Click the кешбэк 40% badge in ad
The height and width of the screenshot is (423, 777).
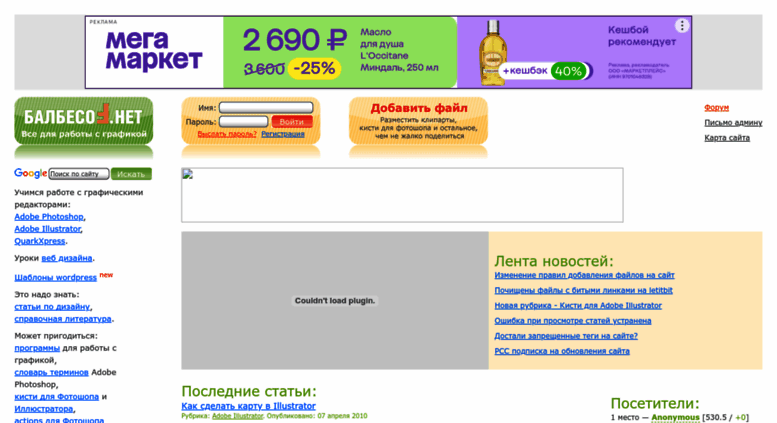coord(545,71)
